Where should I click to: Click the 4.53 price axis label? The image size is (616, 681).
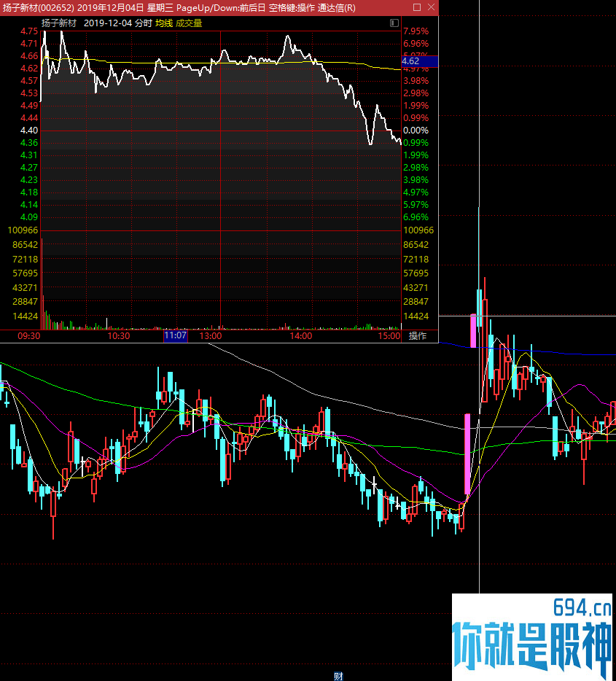[29, 93]
